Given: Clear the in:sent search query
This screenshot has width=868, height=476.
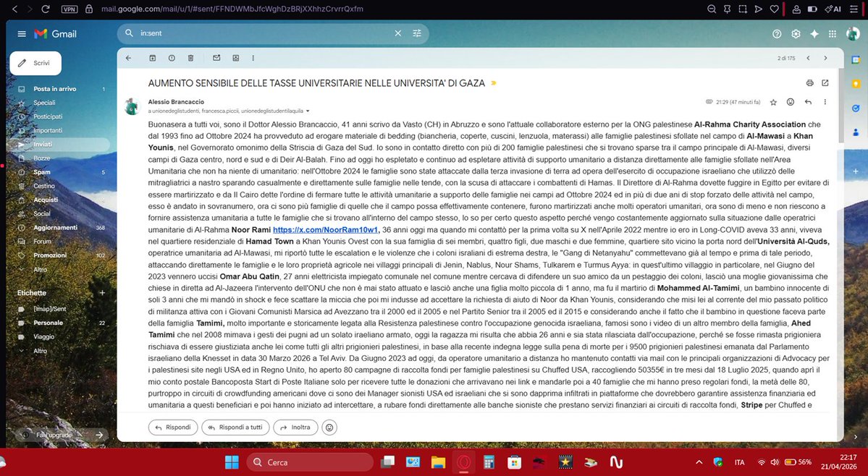Looking at the screenshot, I should [x=397, y=33].
